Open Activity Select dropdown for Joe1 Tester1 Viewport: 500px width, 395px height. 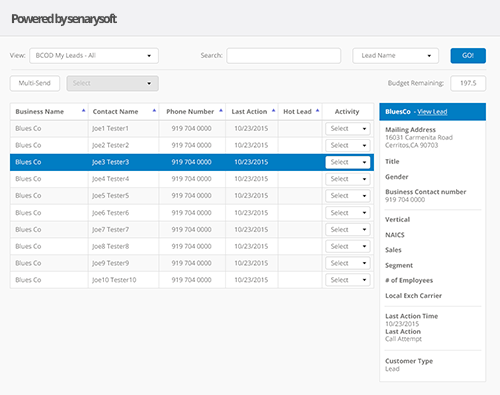pyautogui.click(x=348, y=129)
